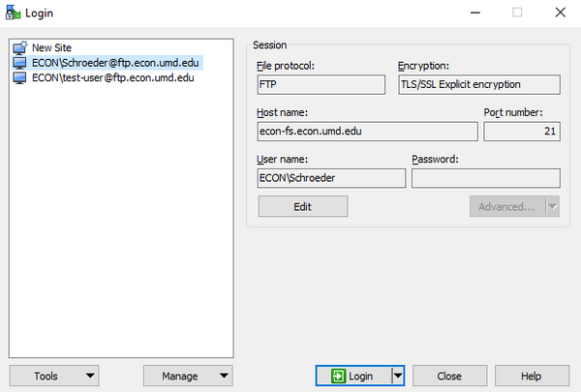Expand the Login button dropdown arrow

coord(398,377)
